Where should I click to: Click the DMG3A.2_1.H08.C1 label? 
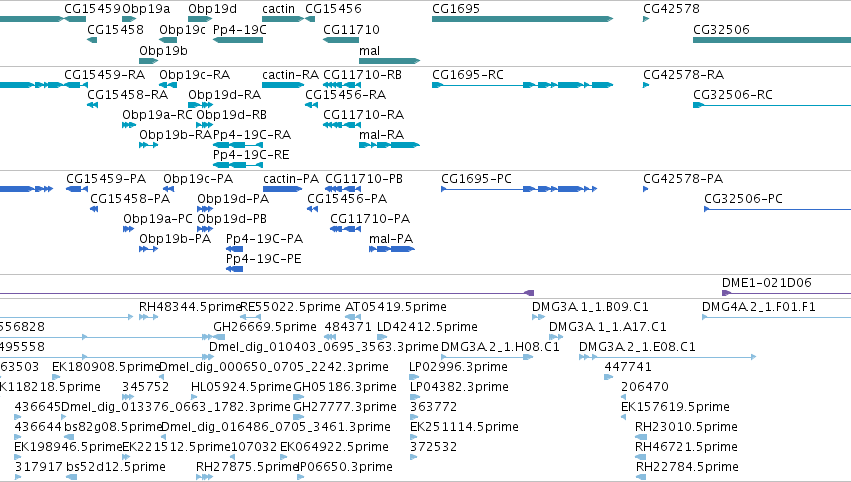click(x=500, y=346)
